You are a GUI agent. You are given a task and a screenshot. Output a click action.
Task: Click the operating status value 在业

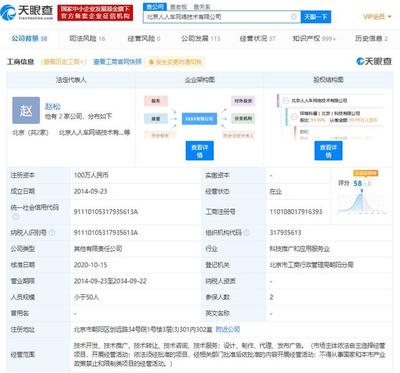coord(276,191)
